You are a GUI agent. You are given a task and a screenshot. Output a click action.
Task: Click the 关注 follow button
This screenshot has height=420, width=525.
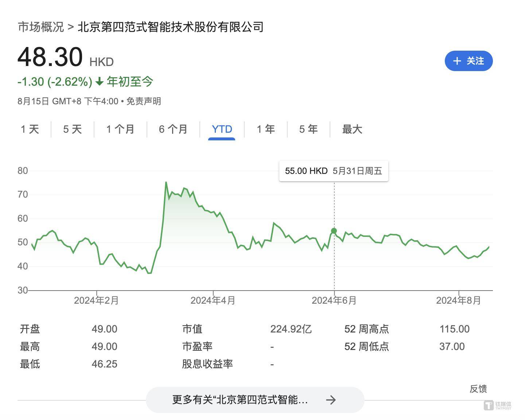(468, 61)
